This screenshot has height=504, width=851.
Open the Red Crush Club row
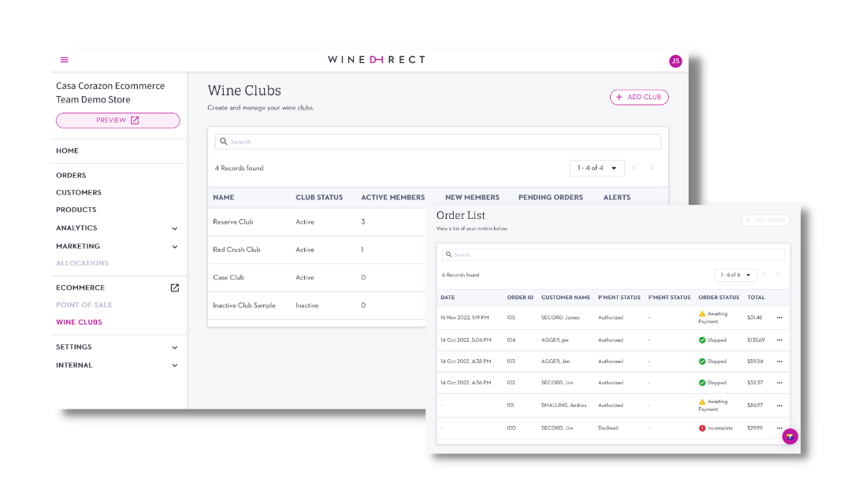coord(317,250)
